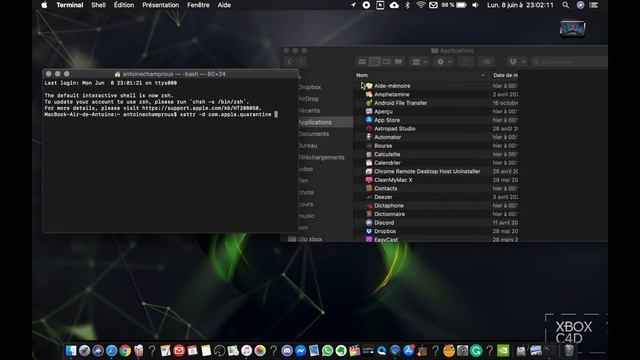
Task: Open Finder from the Dock
Action: (71, 351)
